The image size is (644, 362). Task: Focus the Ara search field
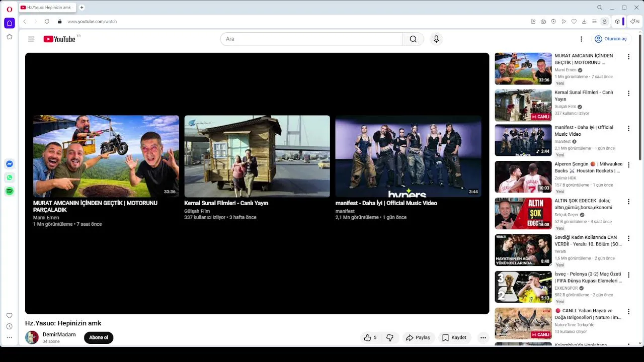pyautogui.click(x=311, y=39)
